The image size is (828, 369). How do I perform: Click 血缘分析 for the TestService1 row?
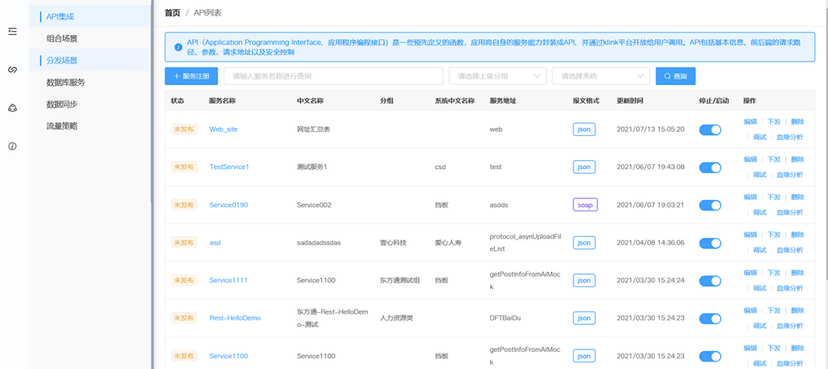click(789, 175)
